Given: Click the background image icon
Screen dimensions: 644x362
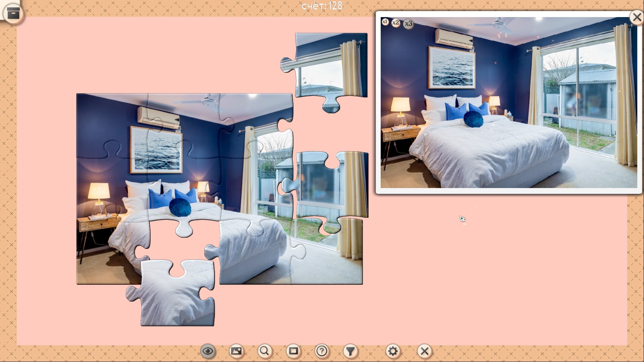Looking at the screenshot, I should [x=236, y=351].
